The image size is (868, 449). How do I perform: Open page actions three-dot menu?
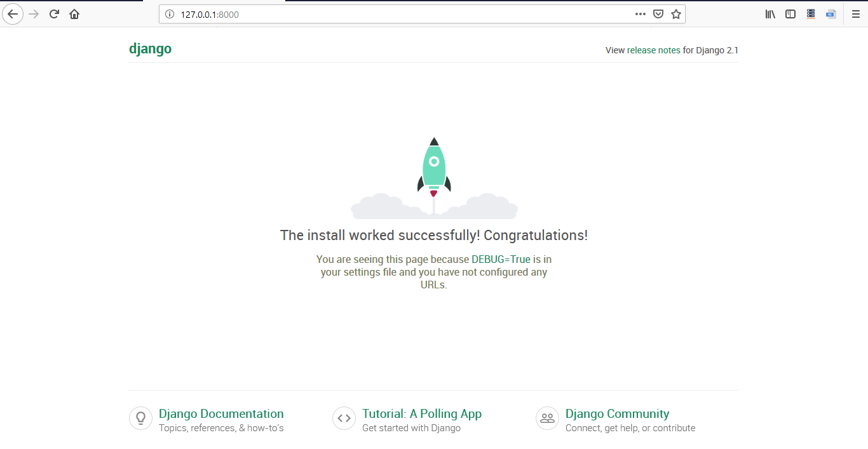[x=641, y=14]
